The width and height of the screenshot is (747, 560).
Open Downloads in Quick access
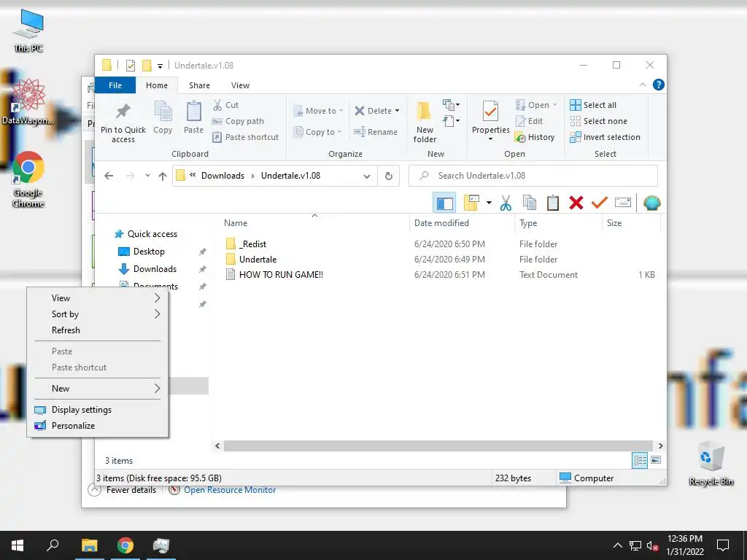coord(155,269)
